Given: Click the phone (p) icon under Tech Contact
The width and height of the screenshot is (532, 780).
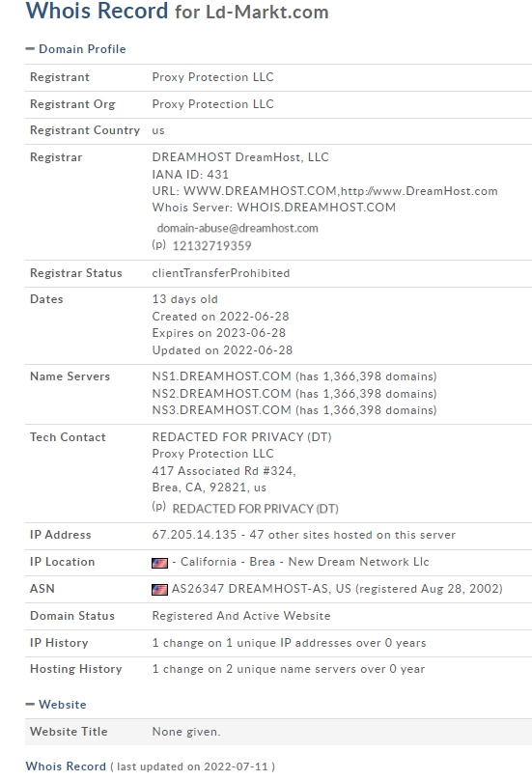Looking at the screenshot, I should click(158, 507).
